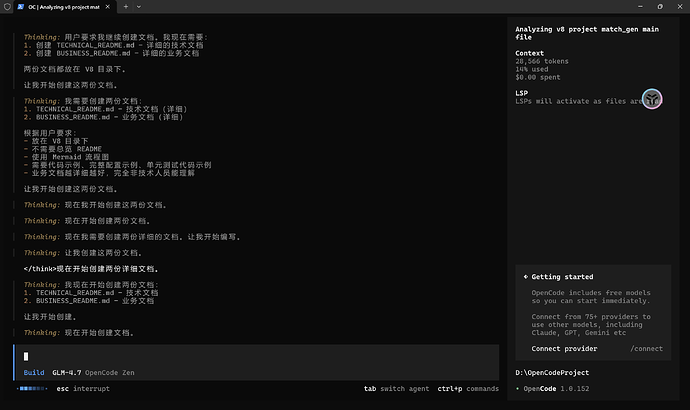This screenshot has width=690, height=410.
Task: Click the '两份文档都放在 V8 目录下。' line
Action: pos(74,69)
